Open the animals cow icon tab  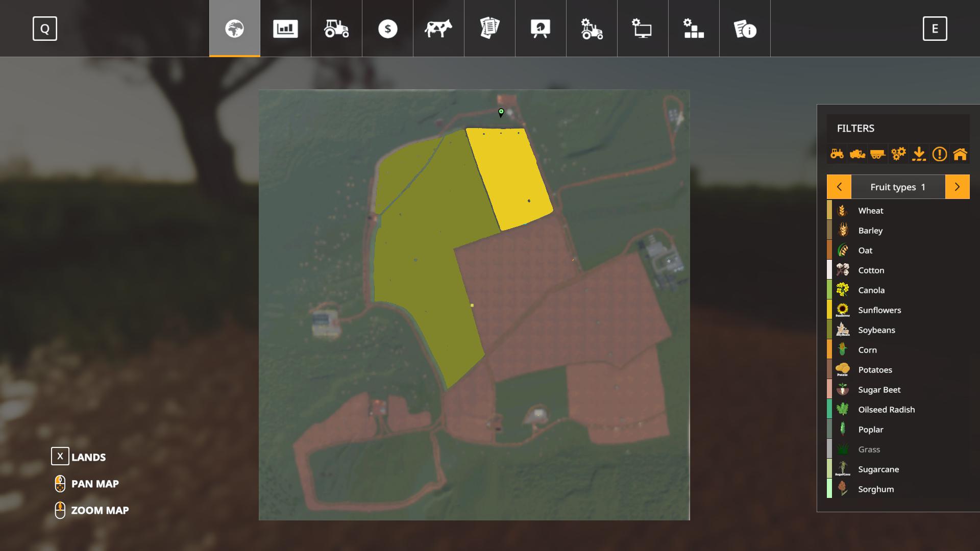(x=438, y=29)
